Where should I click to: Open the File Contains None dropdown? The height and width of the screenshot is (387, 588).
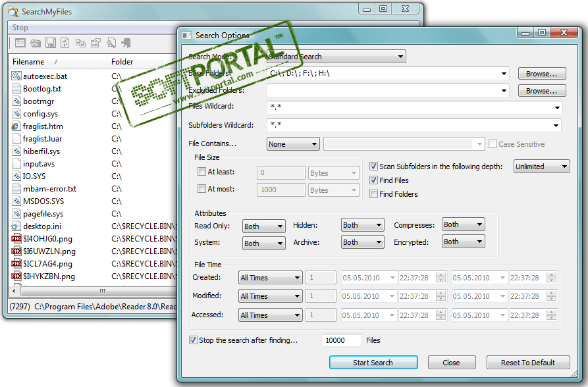293,144
